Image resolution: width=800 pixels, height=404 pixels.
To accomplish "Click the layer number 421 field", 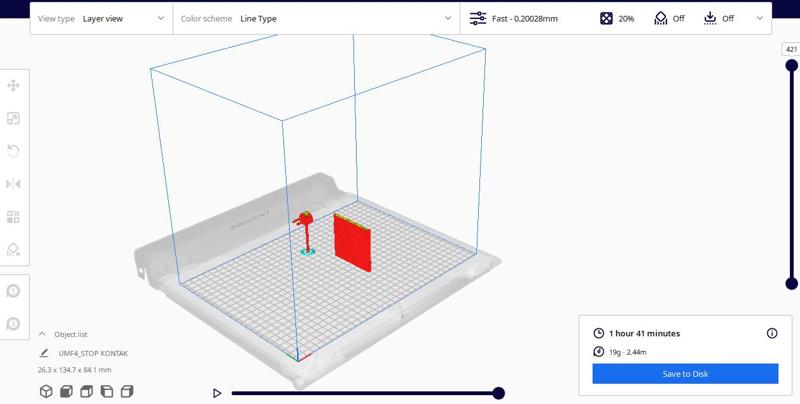I will 791,49.
